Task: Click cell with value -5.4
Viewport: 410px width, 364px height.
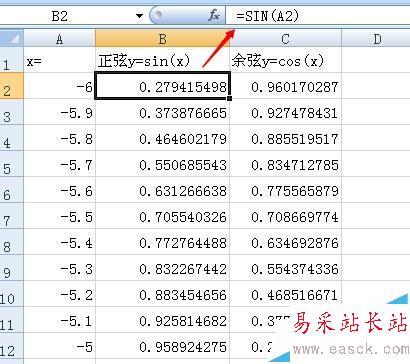Action: click(60, 242)
